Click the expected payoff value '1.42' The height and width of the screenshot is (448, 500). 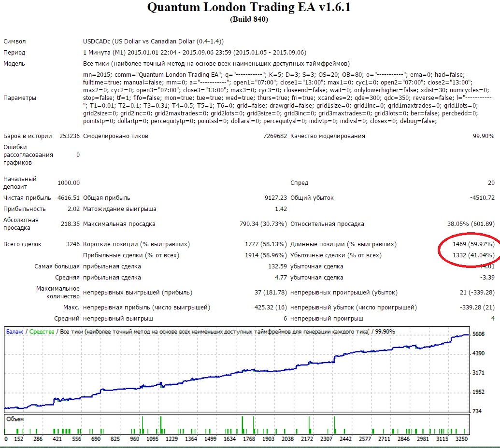tap(281, 209)
